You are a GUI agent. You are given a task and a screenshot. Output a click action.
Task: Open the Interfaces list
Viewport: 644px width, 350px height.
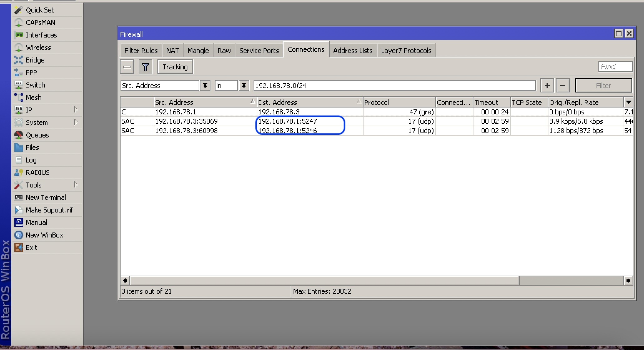(x=47, y=35)
